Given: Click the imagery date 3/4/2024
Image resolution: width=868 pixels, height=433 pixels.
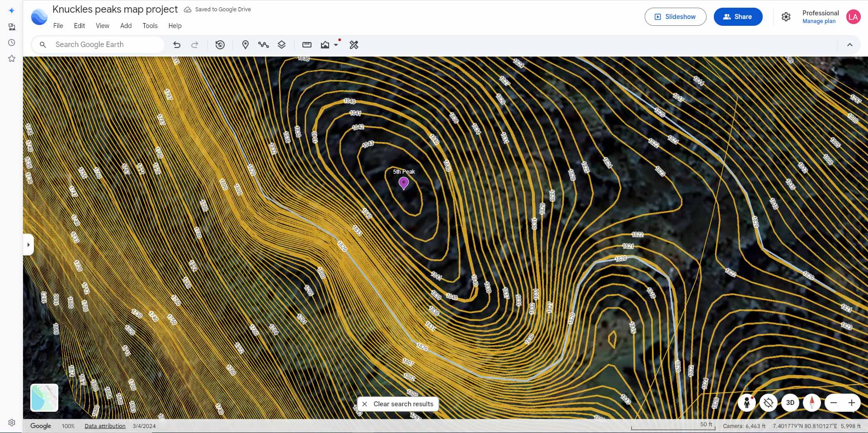Looking at the screenshot, I should pos(144,426).
